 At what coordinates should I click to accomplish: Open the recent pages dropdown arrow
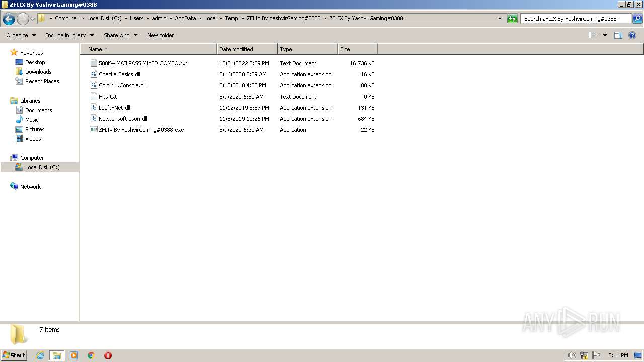pyautogui.click(x=32, y=19)
